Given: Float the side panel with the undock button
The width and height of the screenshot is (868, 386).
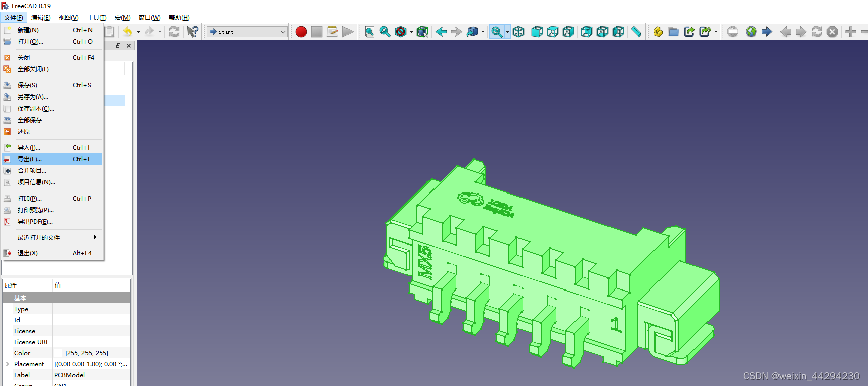Looking at the screenshot, I should coord(118,45).
